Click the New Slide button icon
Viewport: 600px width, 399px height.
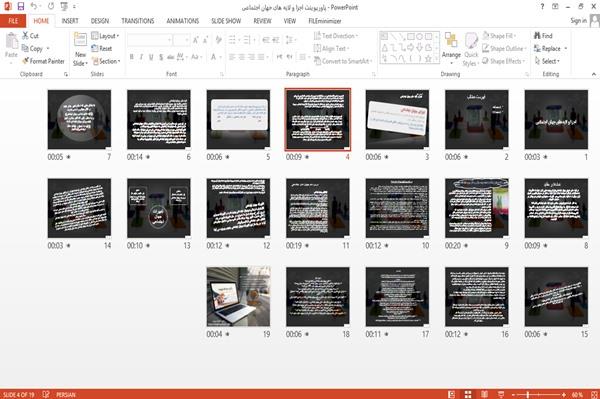80,40
